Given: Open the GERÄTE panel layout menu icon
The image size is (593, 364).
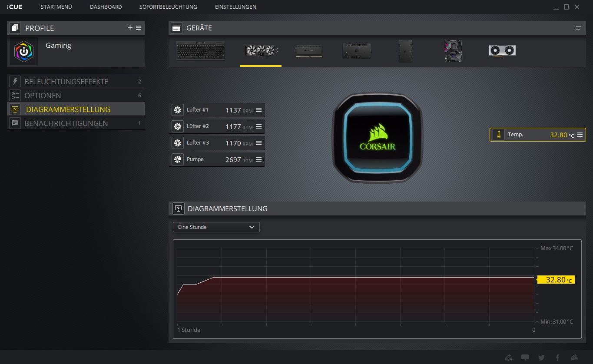Looking at the screenshot, I should [x=578, y=28].
